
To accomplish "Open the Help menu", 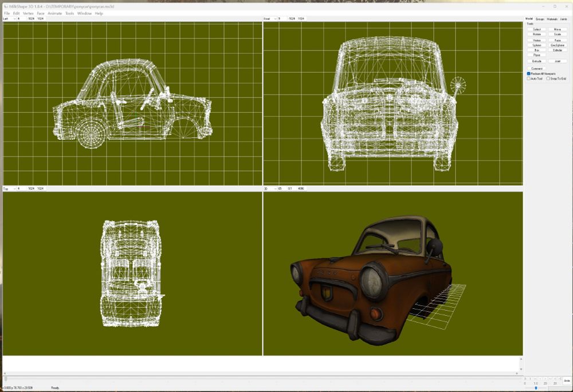I will click(x=99, y=14).
